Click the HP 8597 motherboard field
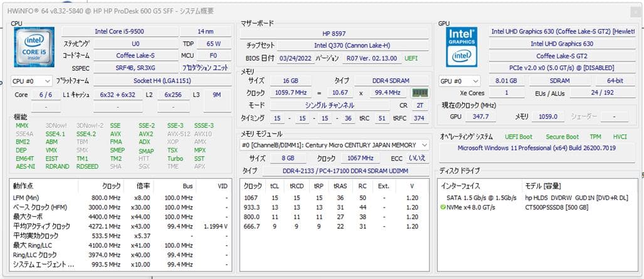Image resolution: width=644 pixels, height=279 pixels. click(334, 34)
